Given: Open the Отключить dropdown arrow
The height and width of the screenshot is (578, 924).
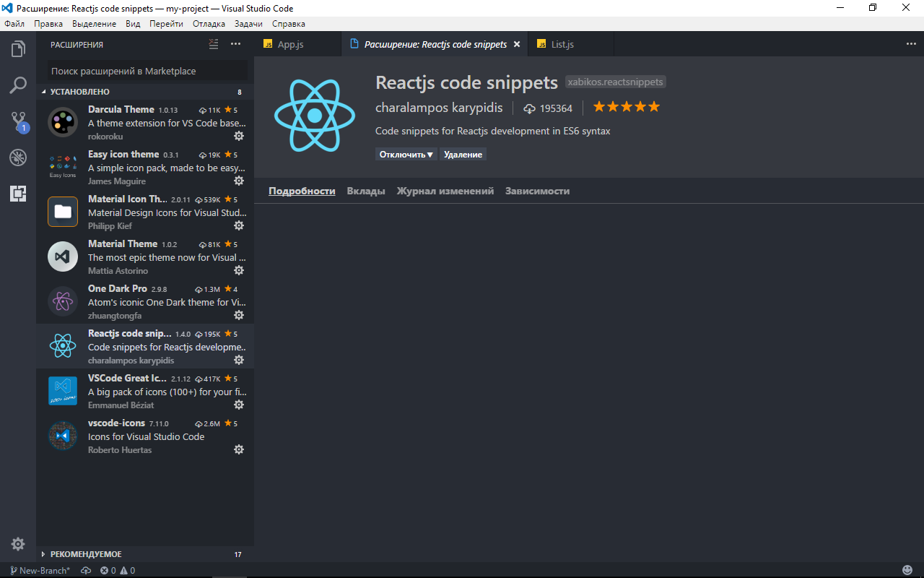Looking at the screenshot, I should [x=431, y=154].
